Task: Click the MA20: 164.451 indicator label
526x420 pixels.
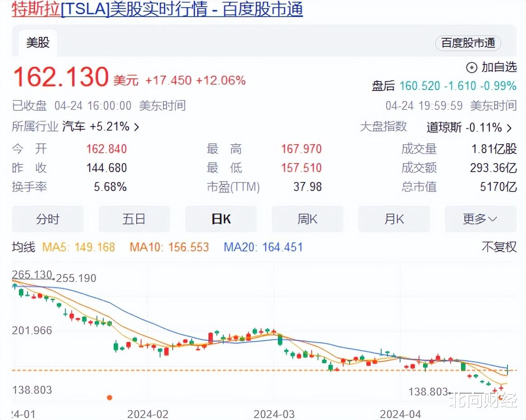Action: tap(263, 247)
